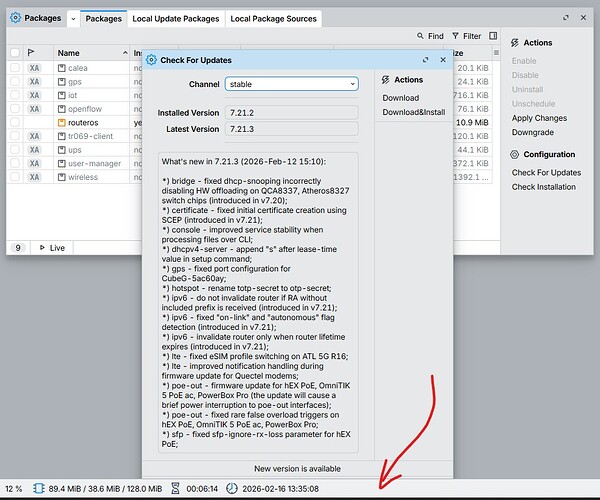Detach the Packages window

click(566, 18)
